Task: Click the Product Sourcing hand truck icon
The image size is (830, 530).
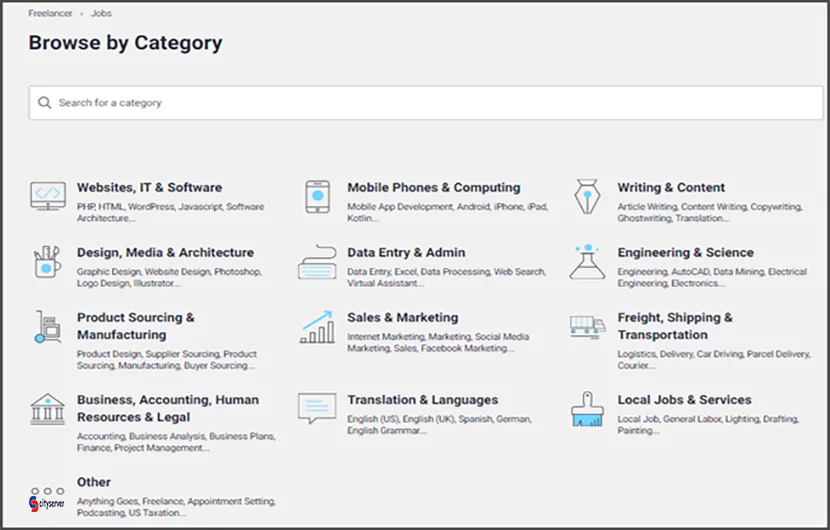Action: point(47,327)
